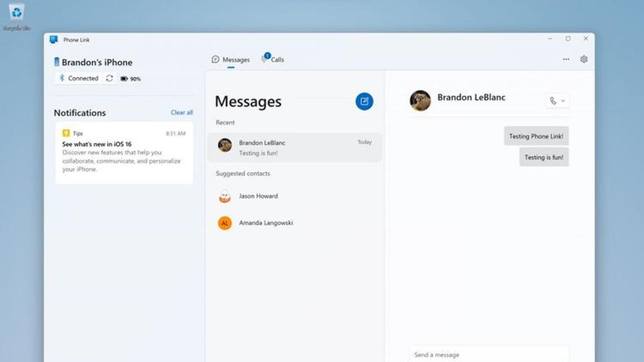Click the refresh sync icon
The height and width of the screenshot is (362, 644).
pos(109,78)
